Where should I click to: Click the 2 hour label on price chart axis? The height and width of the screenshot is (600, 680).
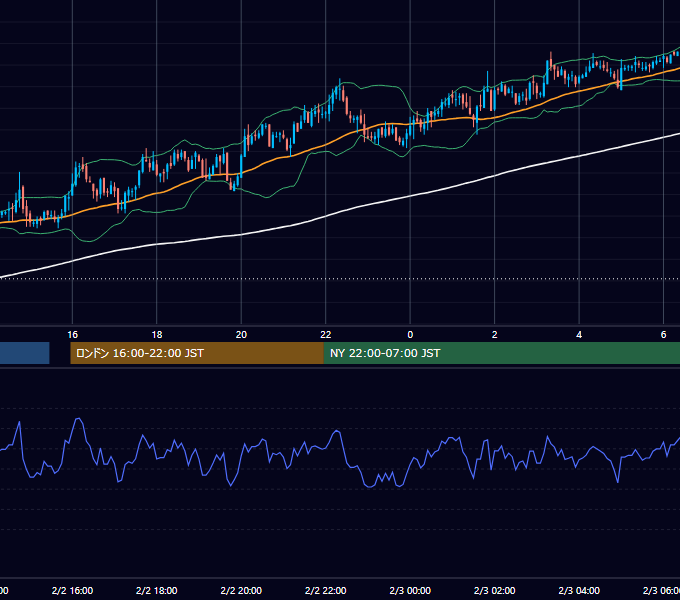[494, 335]
